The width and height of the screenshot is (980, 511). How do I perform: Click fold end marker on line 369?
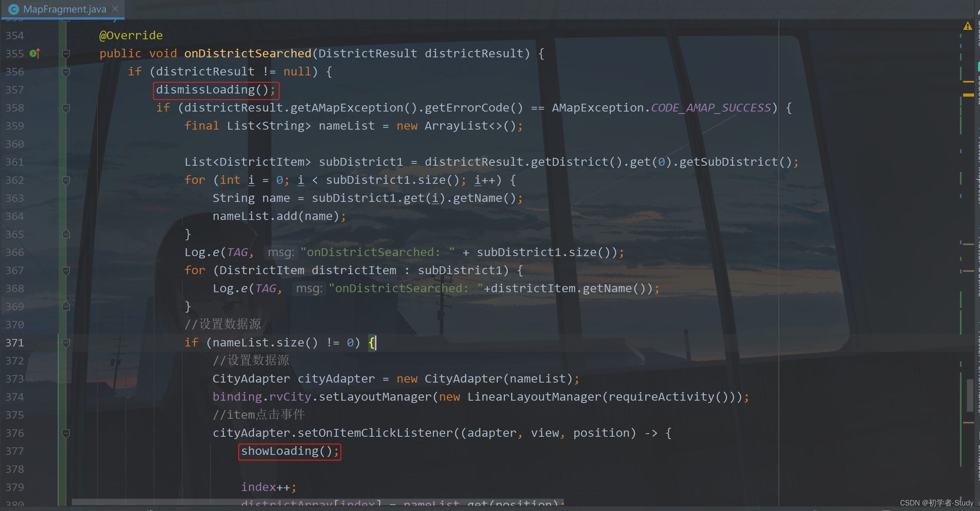tap(66, 306)
